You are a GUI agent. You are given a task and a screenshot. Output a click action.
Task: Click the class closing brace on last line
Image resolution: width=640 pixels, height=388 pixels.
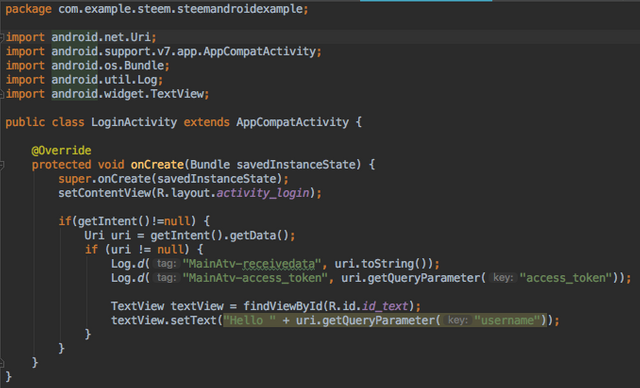9,377
